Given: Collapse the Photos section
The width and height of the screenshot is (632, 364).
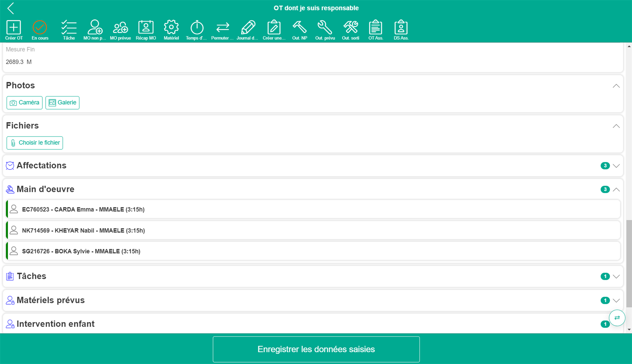Looking at the screenshot, I should 616,86.
